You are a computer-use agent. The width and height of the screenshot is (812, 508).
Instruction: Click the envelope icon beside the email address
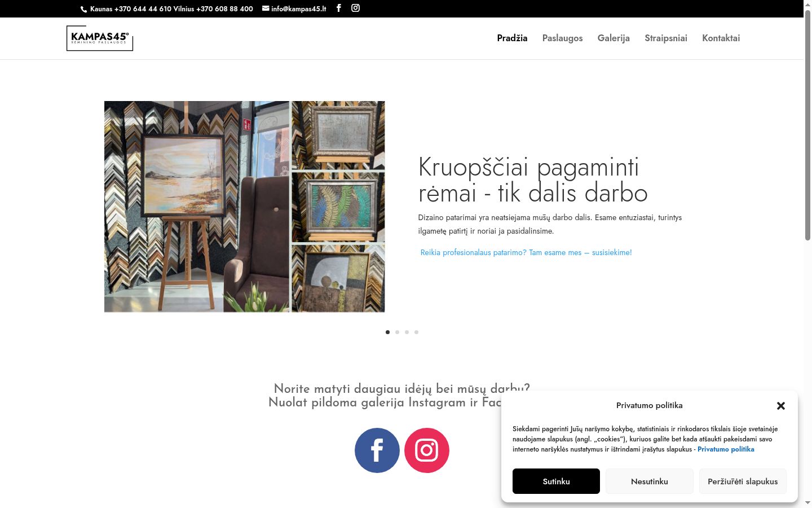266,8
